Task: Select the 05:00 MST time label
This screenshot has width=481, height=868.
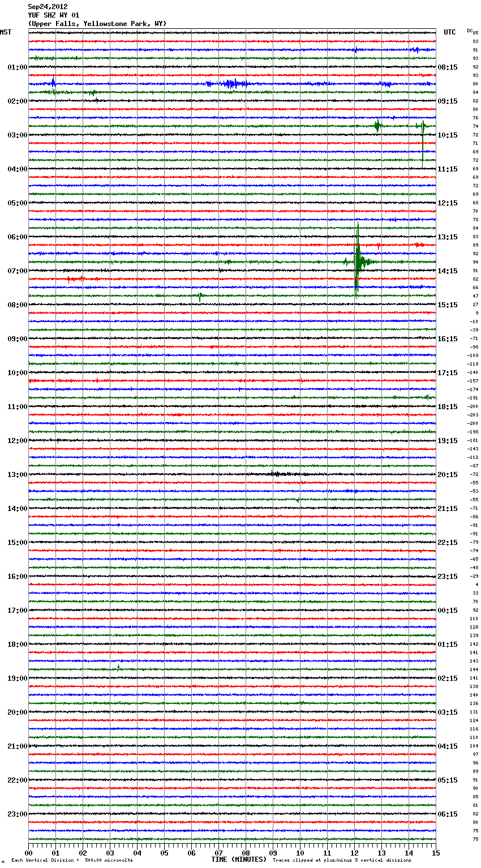Action: tap(18, 203)
